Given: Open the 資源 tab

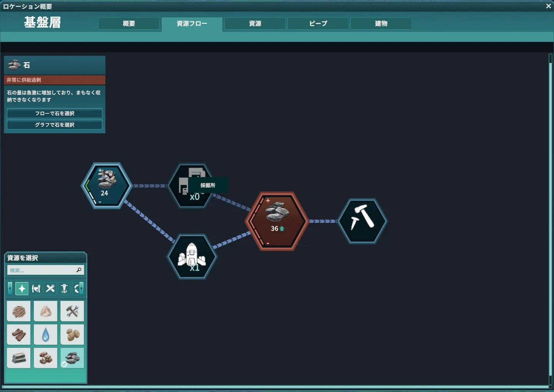Looking at the screenshot, I should (x=255, y=23).
